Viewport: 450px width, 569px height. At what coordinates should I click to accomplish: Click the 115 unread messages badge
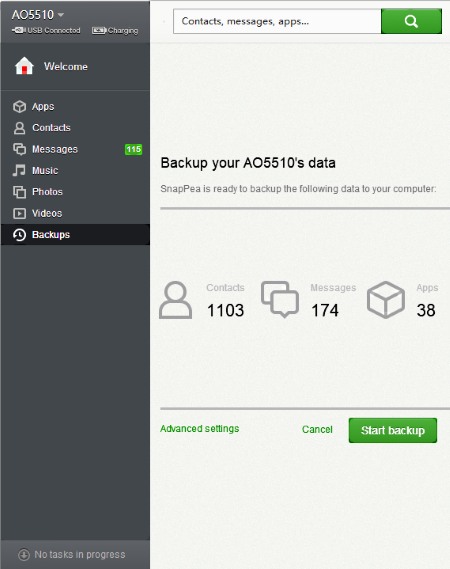133,149
